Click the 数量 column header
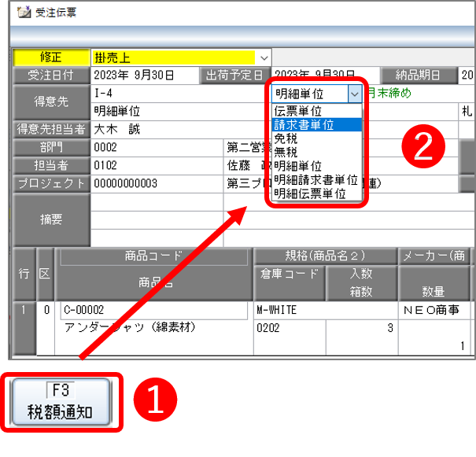Viewport: 476px width, 457px height. coord(434,283)
